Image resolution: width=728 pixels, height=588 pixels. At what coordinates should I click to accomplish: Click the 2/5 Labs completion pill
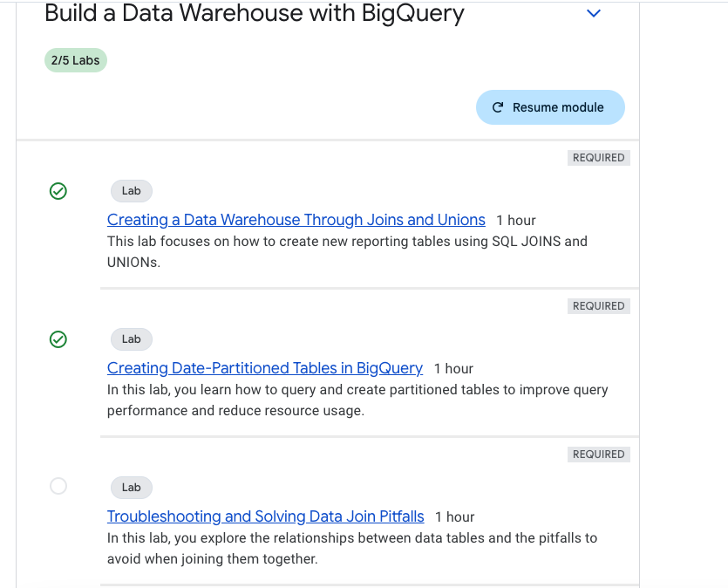pos(75,59)
